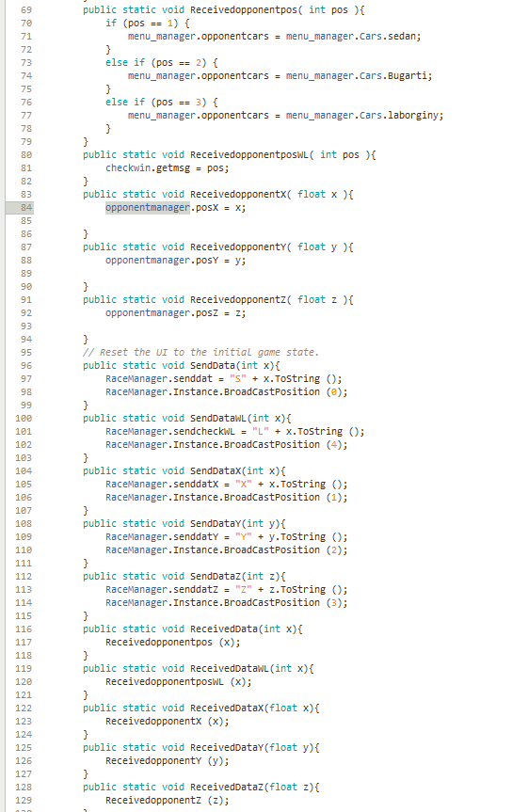Click the 'SendDataWL' method name on line 100
Screen dimensions: 528x812
coord(218,419)
